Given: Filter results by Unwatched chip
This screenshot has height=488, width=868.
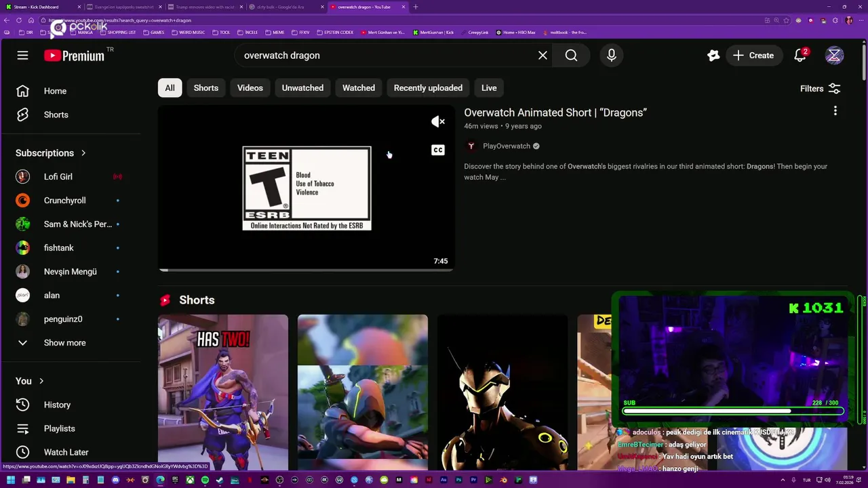Looking at the screenshot, I should [302, 88].
